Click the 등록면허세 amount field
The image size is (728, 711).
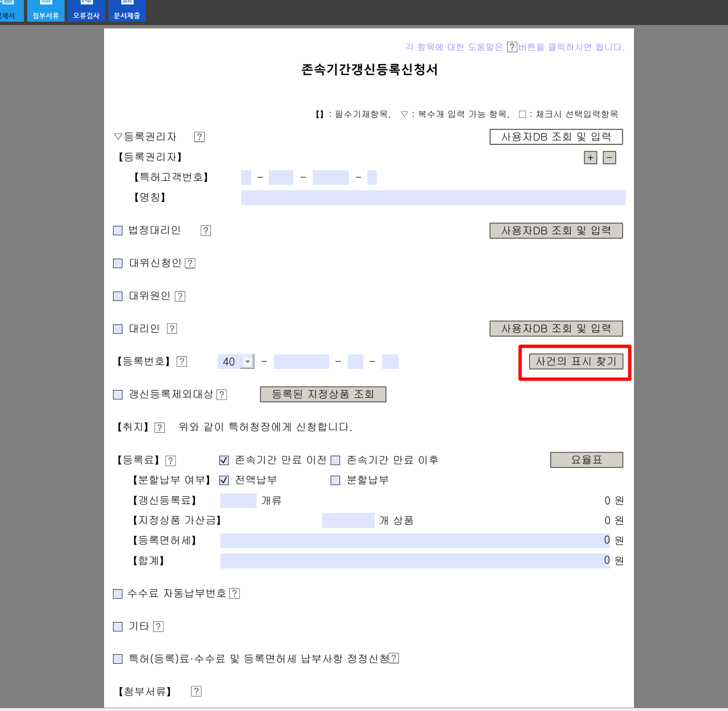(416, 540)
